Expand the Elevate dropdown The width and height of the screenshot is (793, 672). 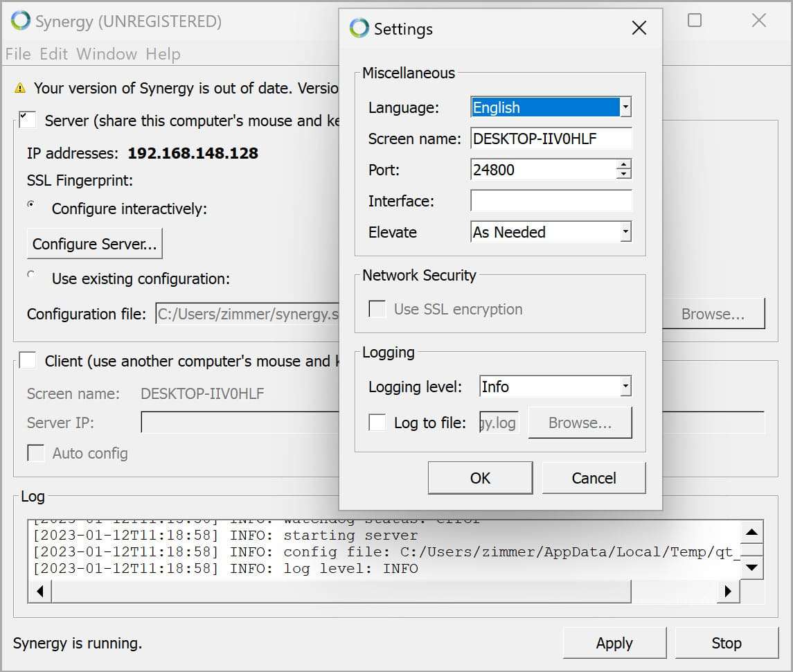point(625,232)
